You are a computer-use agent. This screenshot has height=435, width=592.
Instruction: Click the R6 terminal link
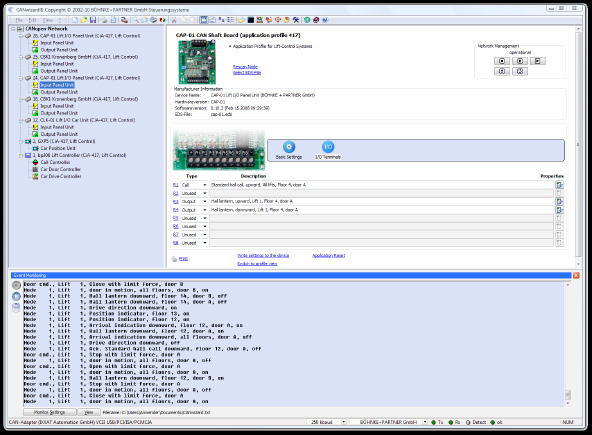(x=176, y=226)
